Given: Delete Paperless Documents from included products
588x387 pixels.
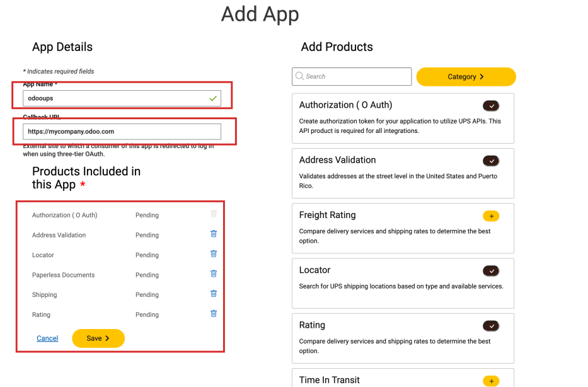Looking at the screenshot, I should [213, 274].
